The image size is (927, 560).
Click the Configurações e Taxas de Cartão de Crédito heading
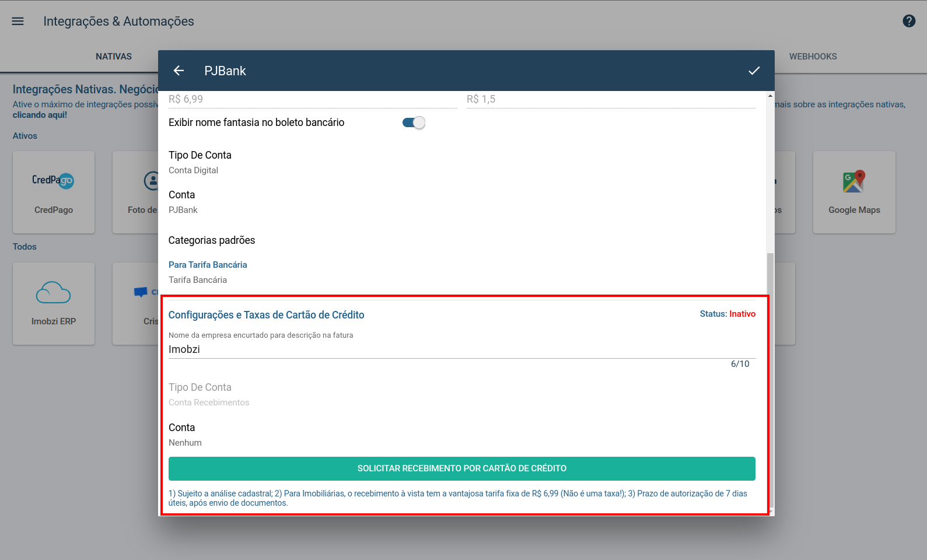click(x=266, y=315)
